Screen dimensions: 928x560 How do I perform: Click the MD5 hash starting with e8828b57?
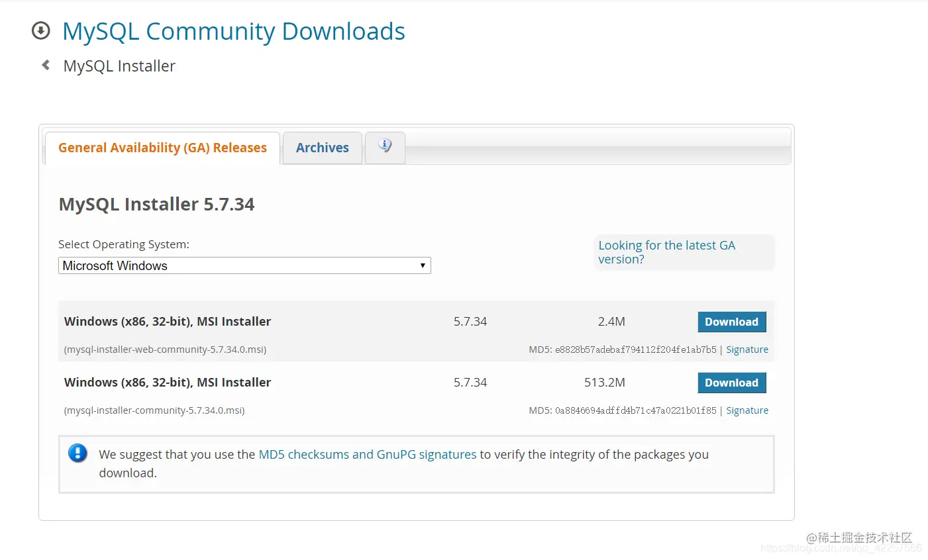tap(636, 350)
